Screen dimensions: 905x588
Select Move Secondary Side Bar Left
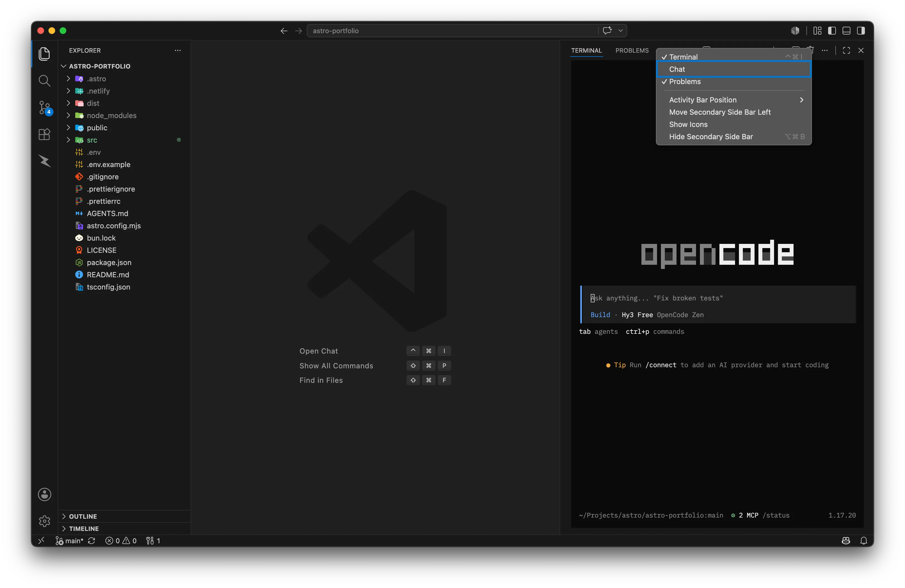tap(734, 112)
